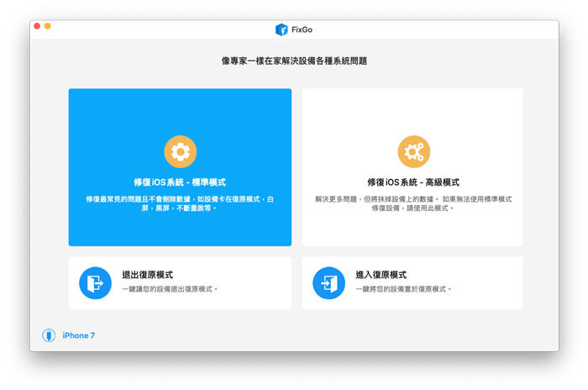Click the 一鍵將您的設備置於復原模式 description
This screenshot has height=390, width=588.
pyautogui.click(x=403, y=289)
